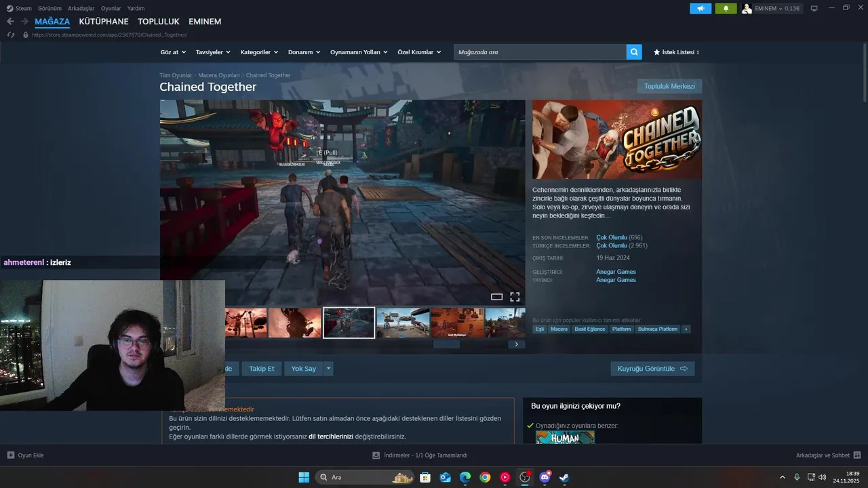Open Topluluk Merkezi button
Viewport: 868px width, 488px height.
click(x=669, y=86)
